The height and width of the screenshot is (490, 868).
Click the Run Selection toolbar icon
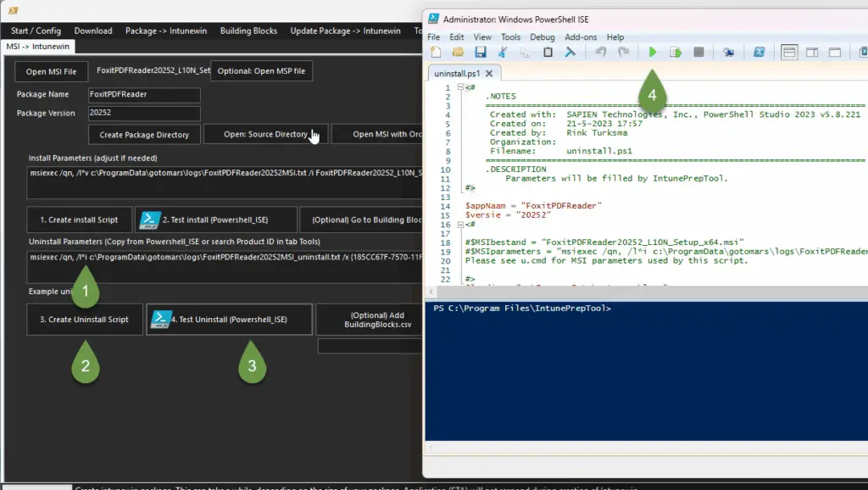point(676,53)
